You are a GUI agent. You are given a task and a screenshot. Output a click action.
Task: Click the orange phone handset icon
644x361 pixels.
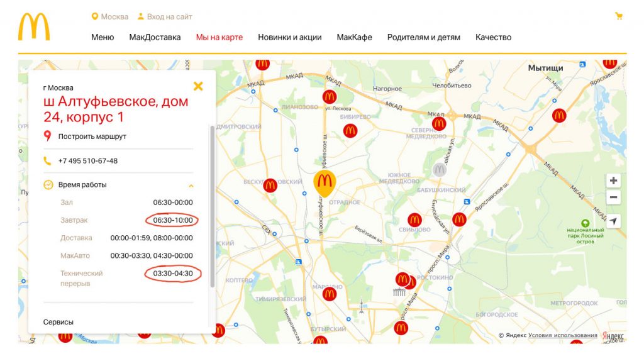point(48,161)
